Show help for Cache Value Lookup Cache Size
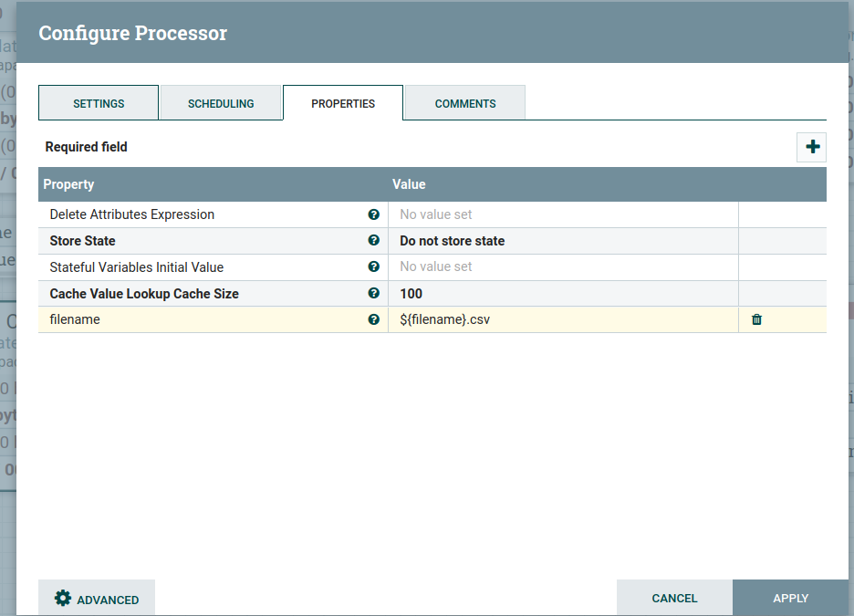Screen dimensions: 854x616 pos(373,294)
